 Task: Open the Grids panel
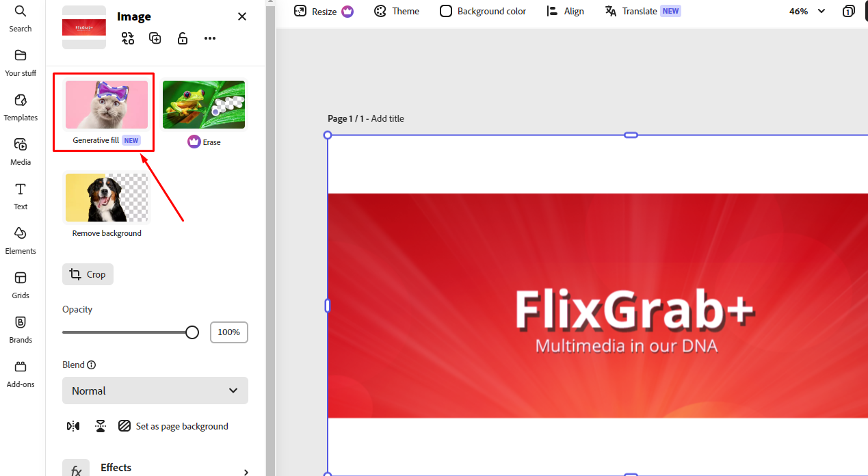tap(21, 285)
